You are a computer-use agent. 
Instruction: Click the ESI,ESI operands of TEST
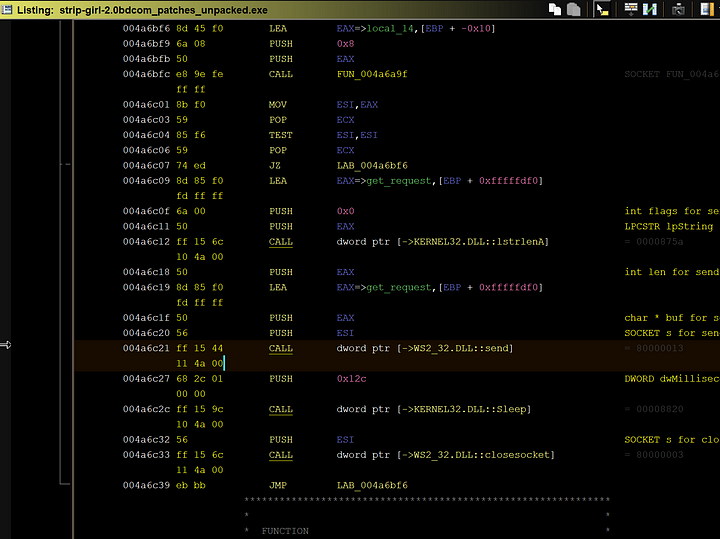pos(357,135)
